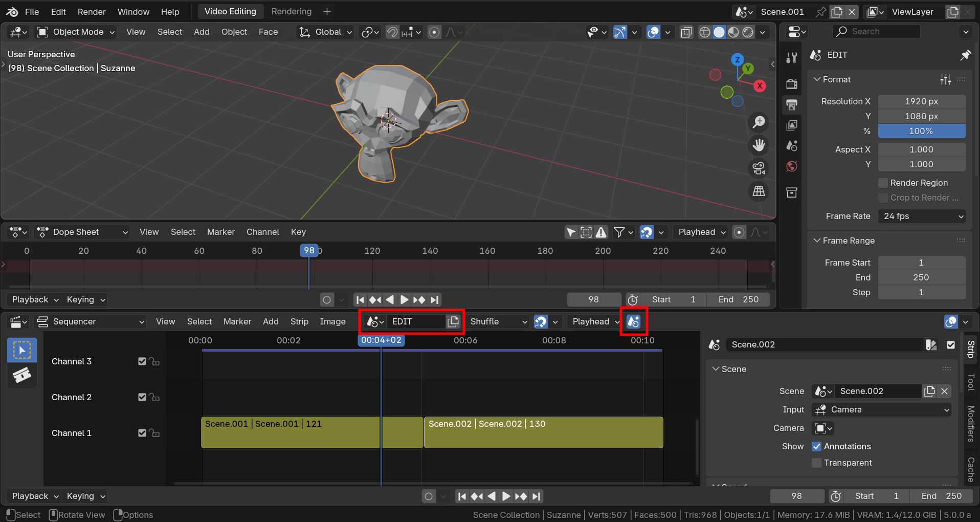
Task: Open format presets icon in Format panel
Action: [945, 79]
